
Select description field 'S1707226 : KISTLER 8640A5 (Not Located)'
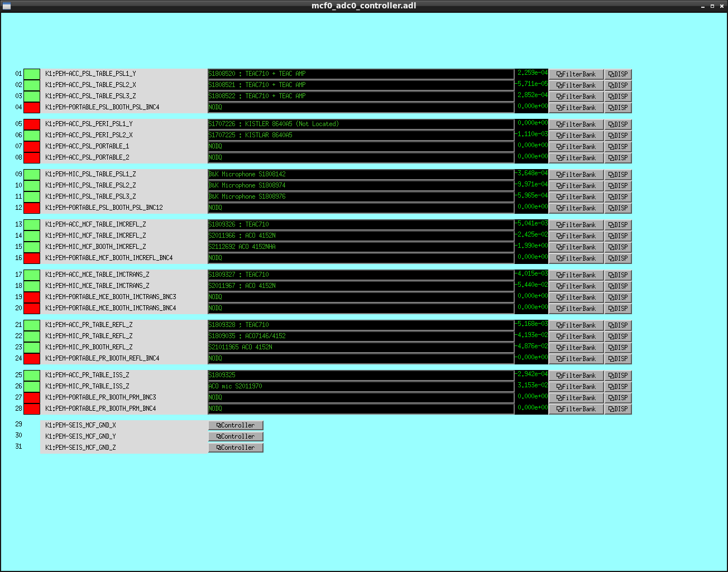(361, 124)
